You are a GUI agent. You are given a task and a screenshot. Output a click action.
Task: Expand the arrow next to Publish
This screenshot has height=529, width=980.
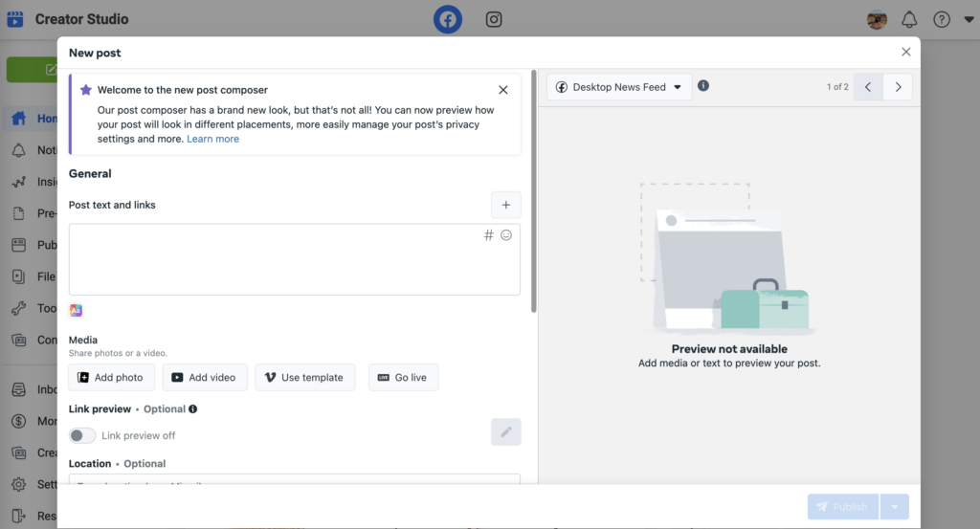click(895, 506)
